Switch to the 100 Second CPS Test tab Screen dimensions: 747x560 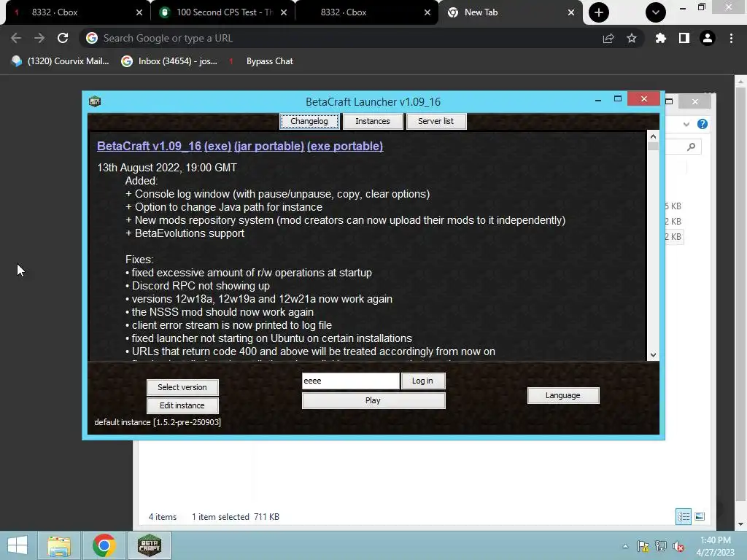[224, 12]
